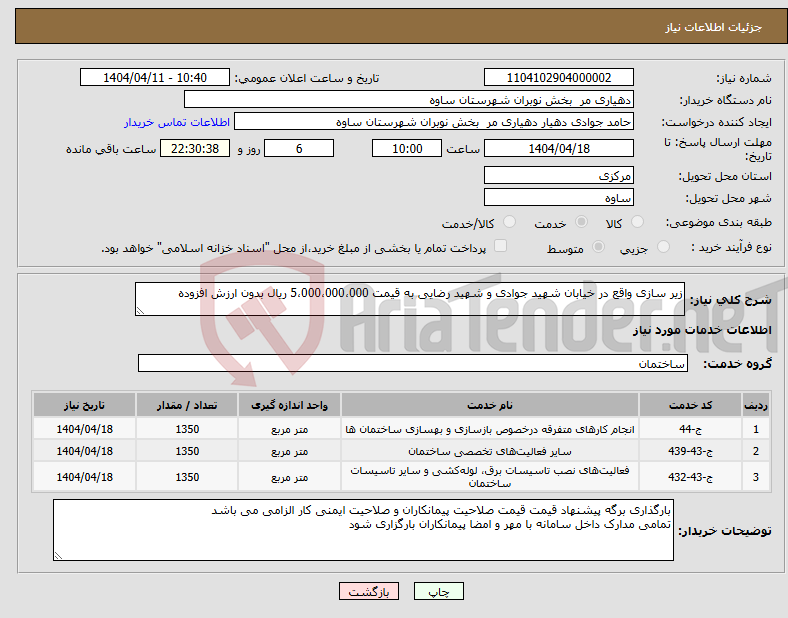Click the سایر فعالیت‌های تخصصی ساختمان row name
Screen dimensions: 788x618
click(x=490, y=451)
